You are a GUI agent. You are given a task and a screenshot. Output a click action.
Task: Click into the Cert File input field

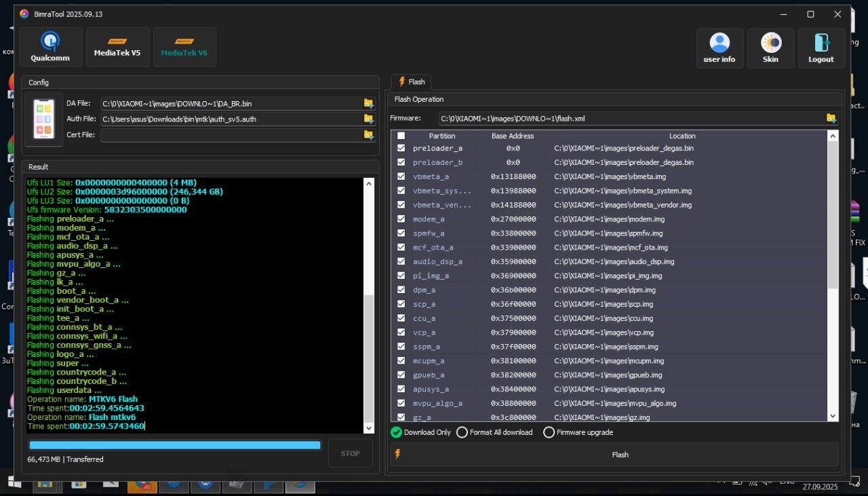point(231,135)
